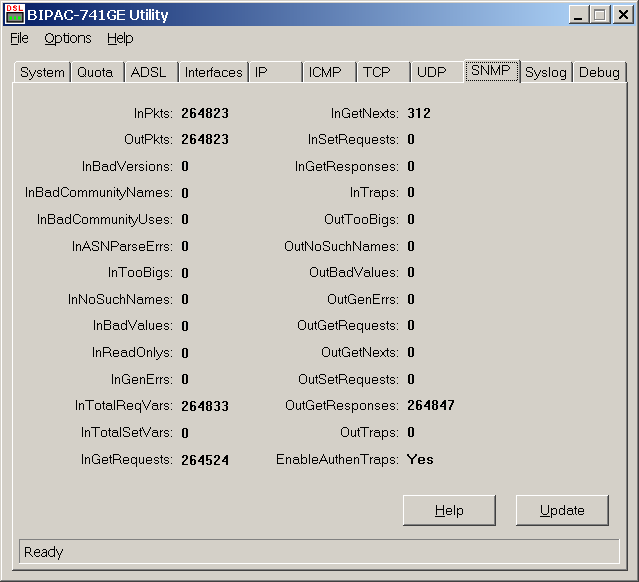Click the InASNParseErrs label
Screen dimensions: 639x582
click(x=122, y=246)
